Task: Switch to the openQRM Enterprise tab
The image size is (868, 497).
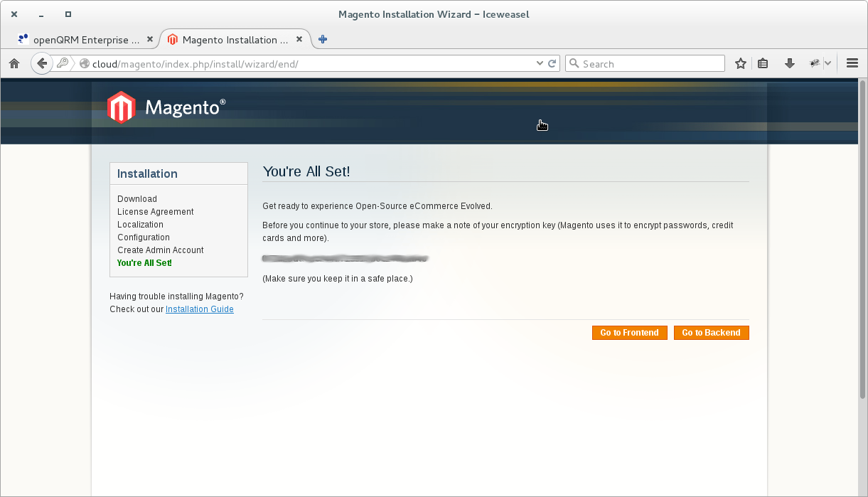Action: click(x=85, y=40)
